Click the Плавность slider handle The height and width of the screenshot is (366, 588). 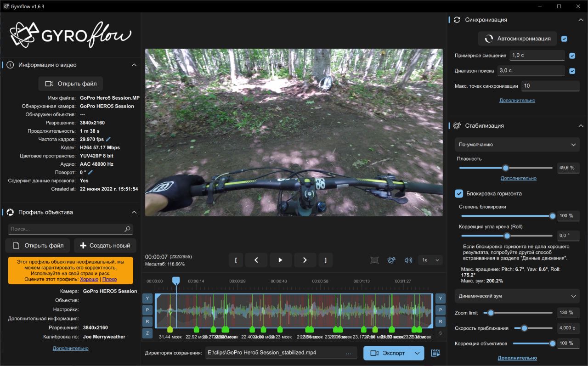(x=505, y=168)
